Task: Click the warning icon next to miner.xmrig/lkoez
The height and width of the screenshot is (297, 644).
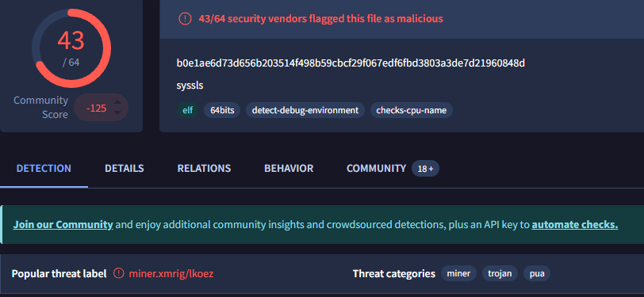Action: pos(119,273)
